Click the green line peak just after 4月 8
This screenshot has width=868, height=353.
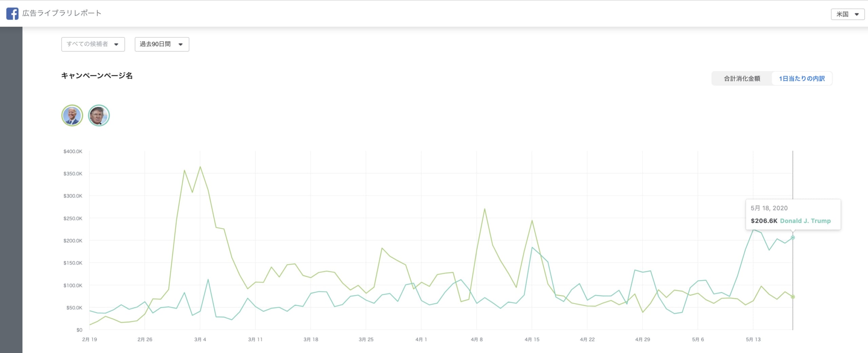click(485, 209)
